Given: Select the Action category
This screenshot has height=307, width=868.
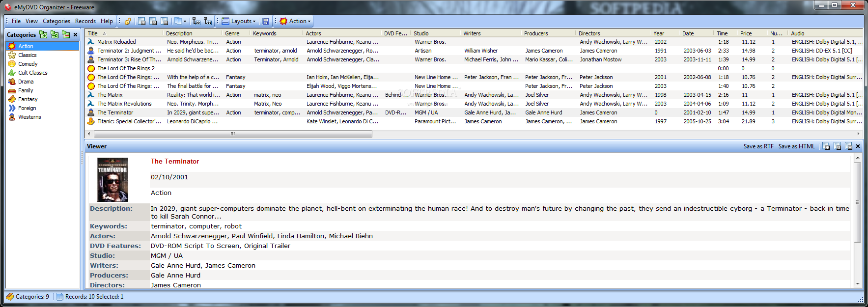Looking at the screenshot, I should (43, 46).
